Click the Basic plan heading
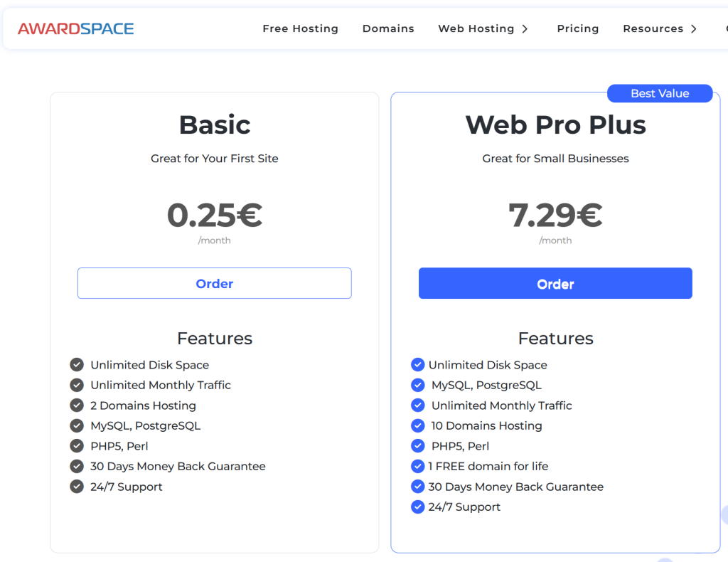Image resolution: width=728 pixels, height=562 pixels. [215, 125]
